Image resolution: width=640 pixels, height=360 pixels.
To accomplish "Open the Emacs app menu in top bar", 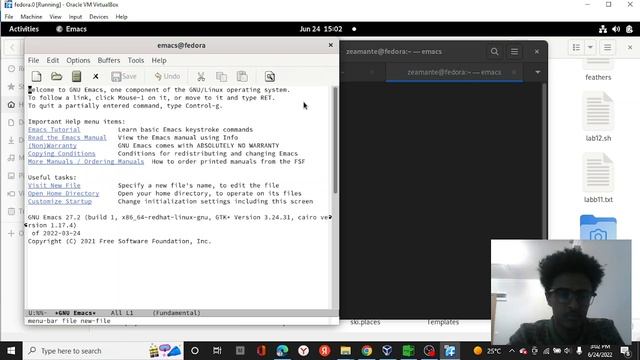I will (x=71, y=29).
